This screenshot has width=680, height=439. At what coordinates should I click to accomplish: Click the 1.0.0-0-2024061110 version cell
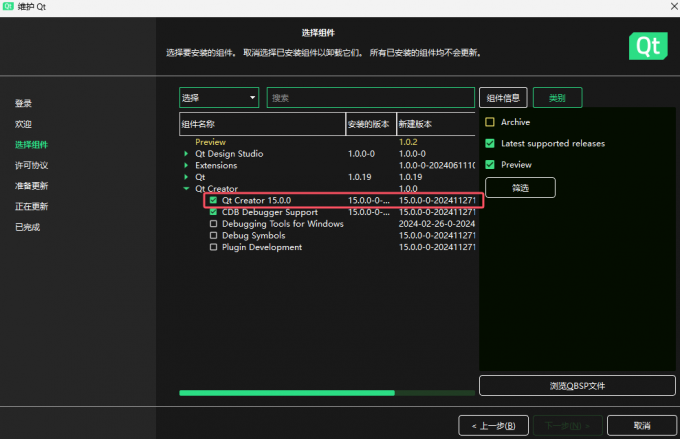[437, 165]
